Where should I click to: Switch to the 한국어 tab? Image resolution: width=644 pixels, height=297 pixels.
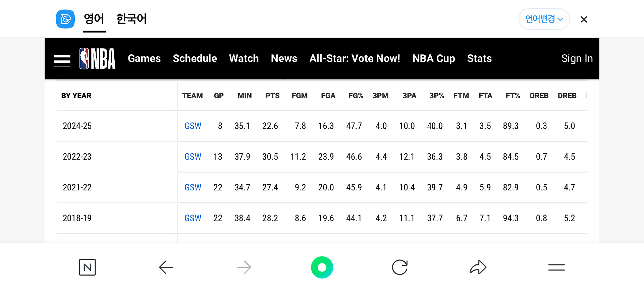[x=131, y=19]
